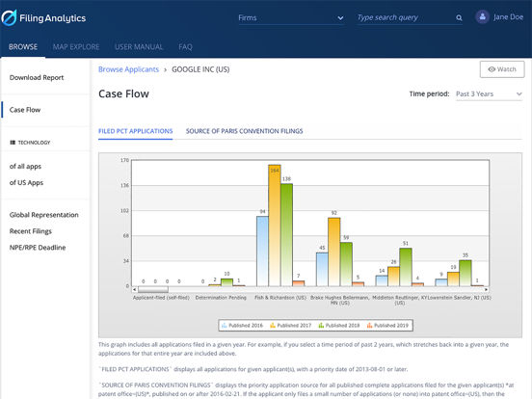This screenshot has width=532, height=399.
Task: Open the Jane Doe user avatar
Action: coord(482,16)
